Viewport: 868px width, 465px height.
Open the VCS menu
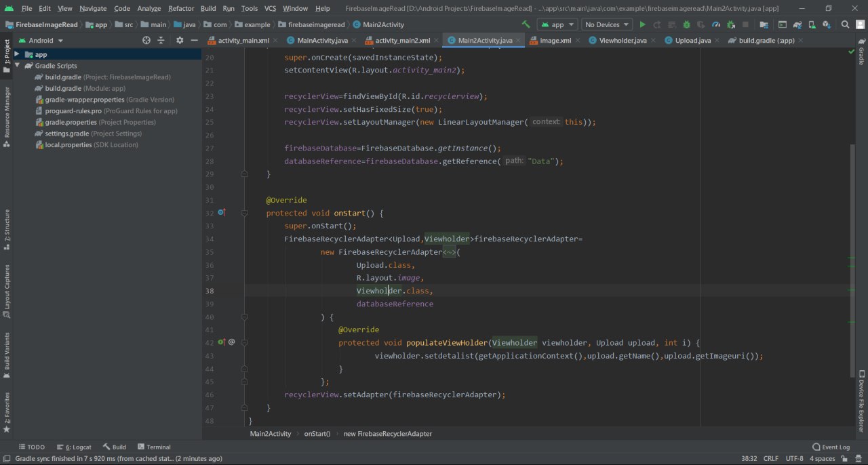pyautogui.click(x=270, y=8)
